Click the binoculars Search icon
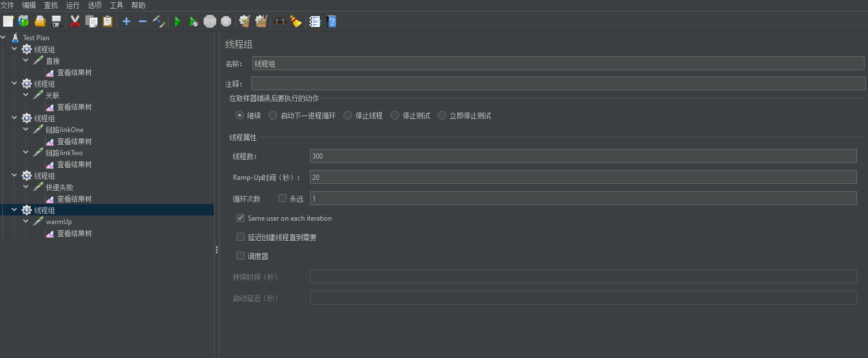 [280, 22]
